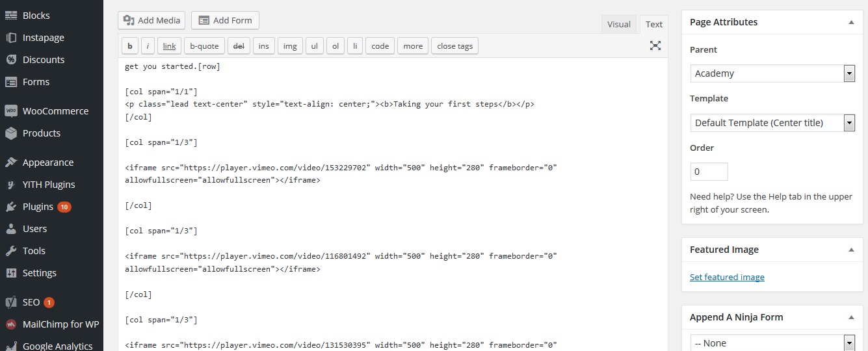Collapse the Featured Image panel
The height and width of the screenshot is (351, 868).
click(x=851, y=250)
